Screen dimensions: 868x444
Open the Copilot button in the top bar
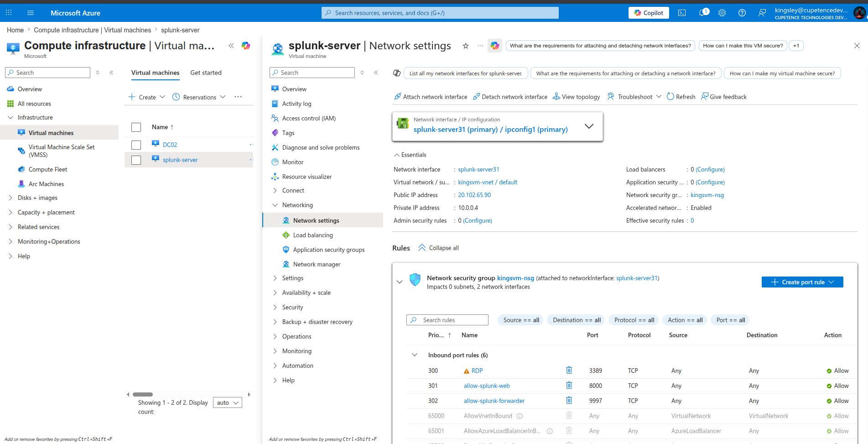pyautogui.click(x=649, y=13)
